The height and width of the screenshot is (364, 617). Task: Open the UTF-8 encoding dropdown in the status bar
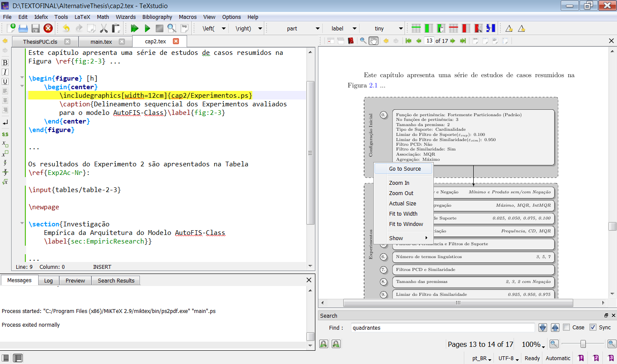click(508, 358)
